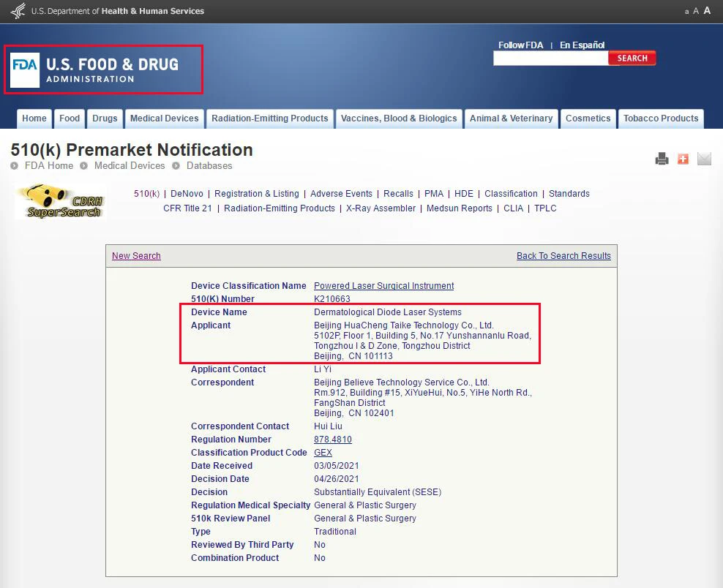Click correspondent 'Beijing Believe Technology Service Co., Ltd.'

point(402,382)
